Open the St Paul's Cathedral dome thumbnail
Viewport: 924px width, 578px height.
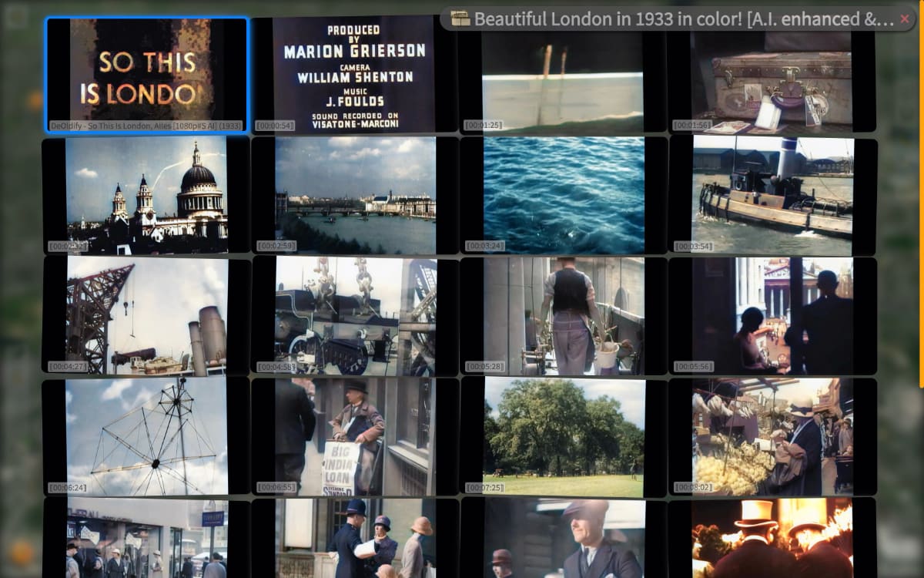146,195
